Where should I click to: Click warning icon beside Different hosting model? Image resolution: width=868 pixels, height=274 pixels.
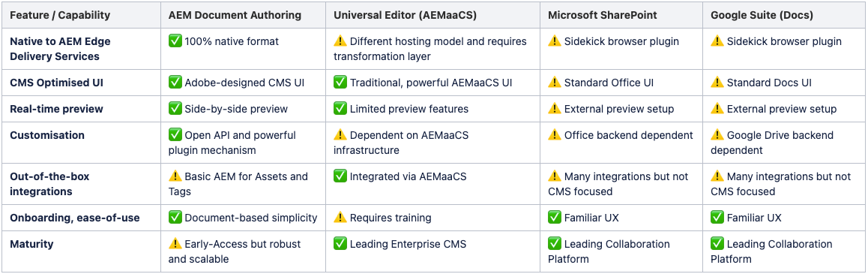[x=340, y=41]
